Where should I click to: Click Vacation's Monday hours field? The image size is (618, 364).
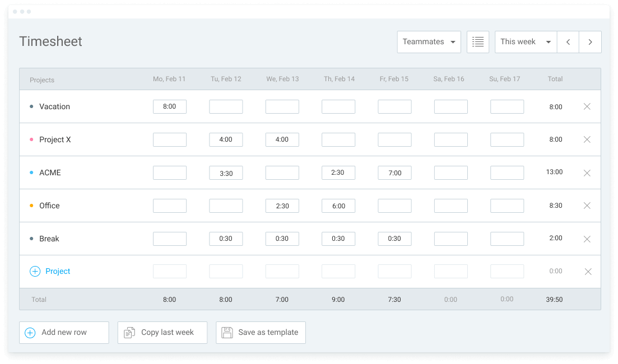click(x=169, y=106)
